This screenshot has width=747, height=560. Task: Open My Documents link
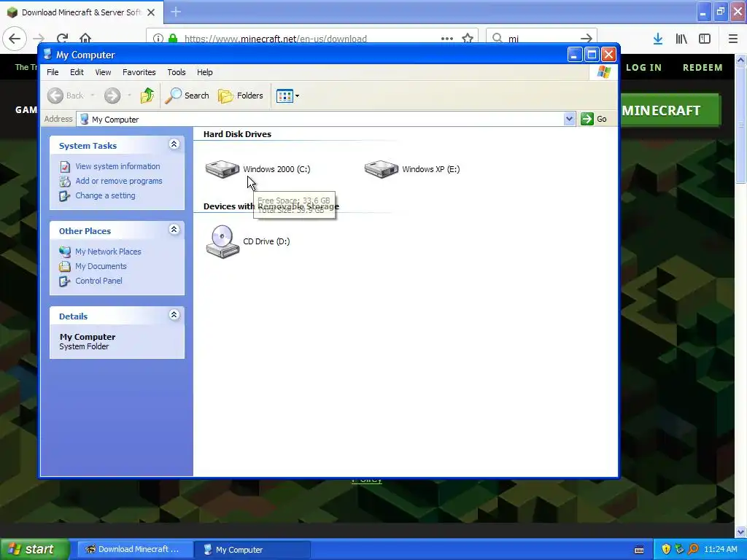coord(101,266)
